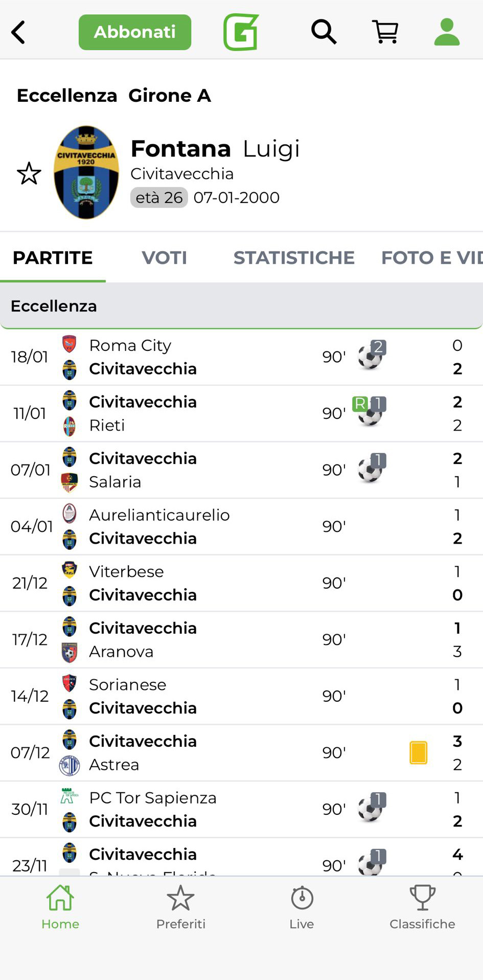
Task: Click the yellow card in Astrea match
Action: pyautogui.click(x=418, y=753)
